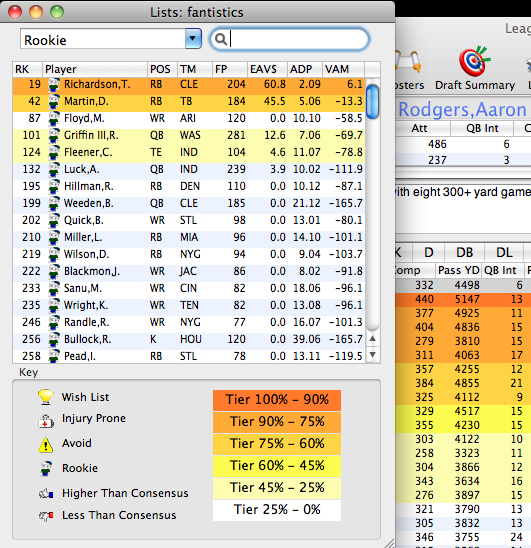Sort by the ADP column header
531x548 pixels.
pyautogui.click(x=305, y=69)
